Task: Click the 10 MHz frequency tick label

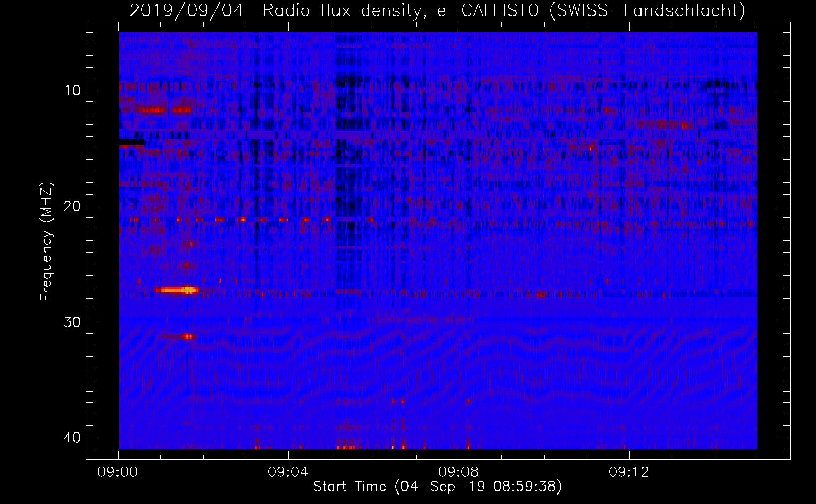Action: click(x=72, y=90)
